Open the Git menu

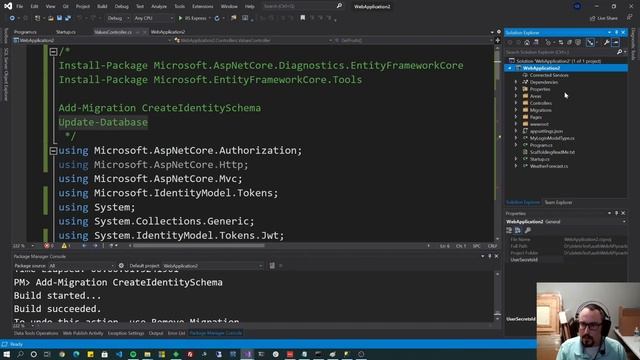pyautogui.click(x=65, y=7)
